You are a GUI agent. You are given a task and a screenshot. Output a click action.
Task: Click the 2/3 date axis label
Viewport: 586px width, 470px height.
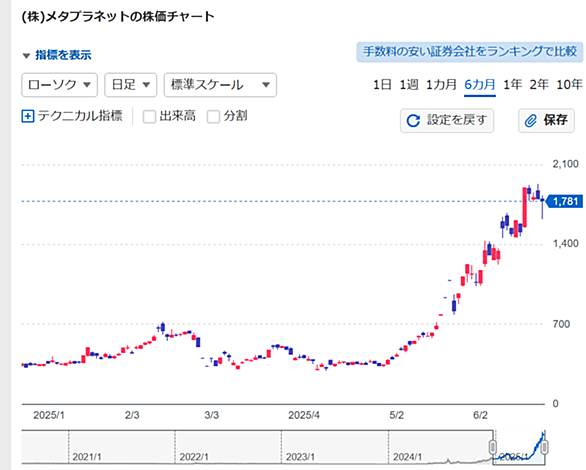click(132, 415)
